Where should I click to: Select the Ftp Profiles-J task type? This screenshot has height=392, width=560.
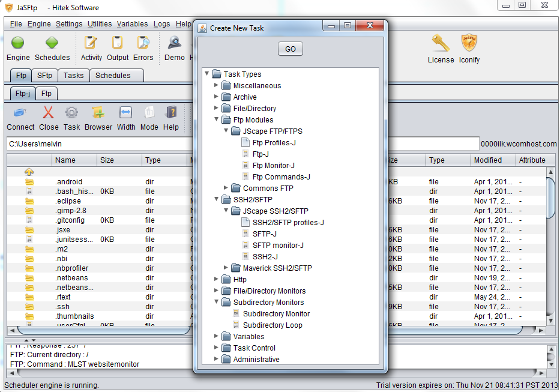tap(274, 143)
